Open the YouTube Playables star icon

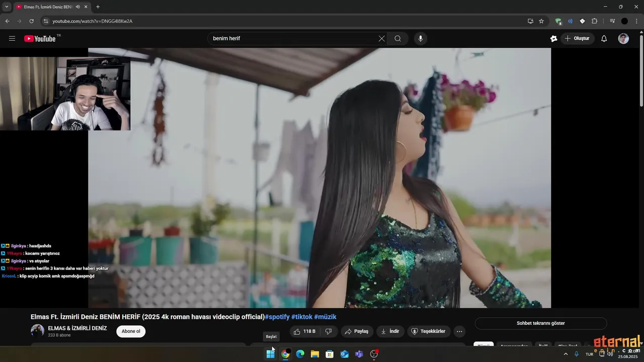pos(553,39)
